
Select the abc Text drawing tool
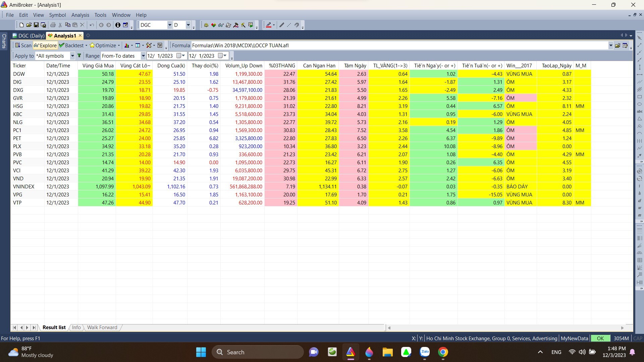click(639, 111)
